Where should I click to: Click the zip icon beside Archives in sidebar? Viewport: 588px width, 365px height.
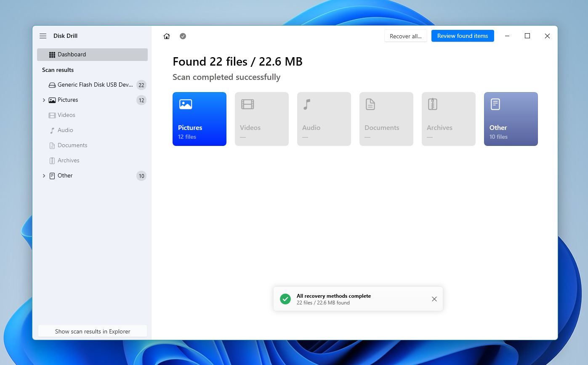(52, 161)
